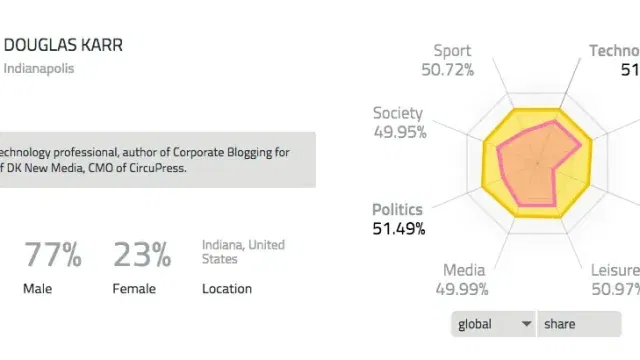
Task: Click the Indiana, United States location value
Action: pyautogui.click(x=243, y=252)
